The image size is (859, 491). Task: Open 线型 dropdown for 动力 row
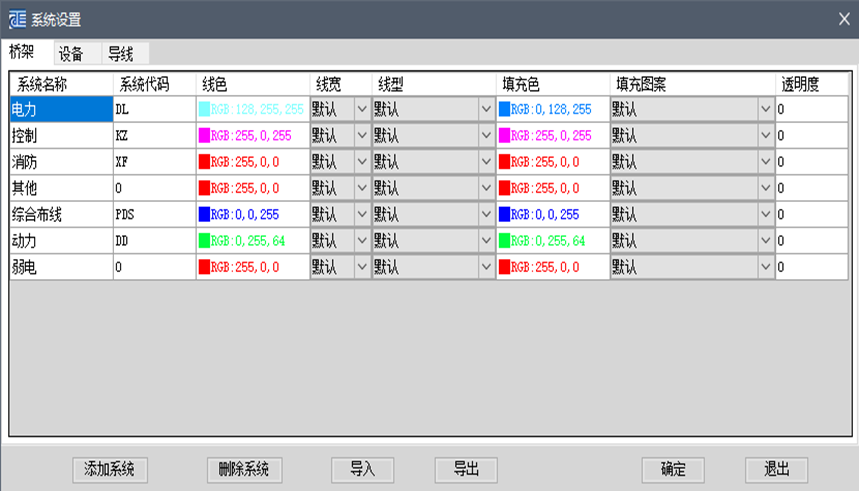click(x=486, y=241)
